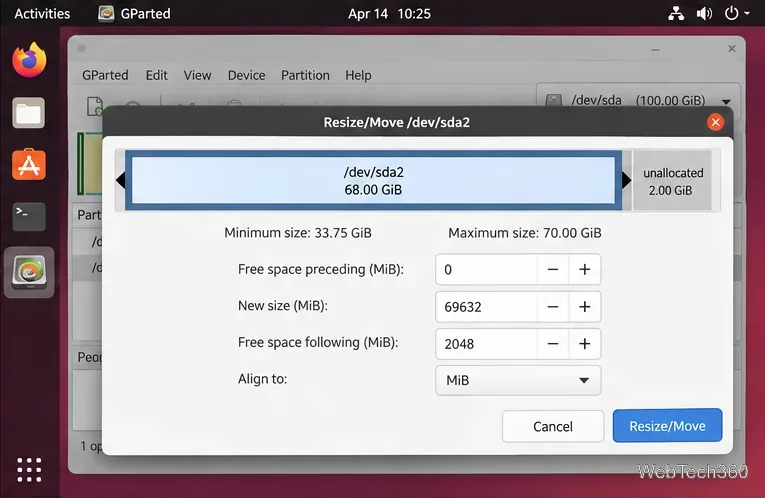Open Firefox from the dock
The image size is (765, 498).
pyautogui.click(x=29, y=60)
